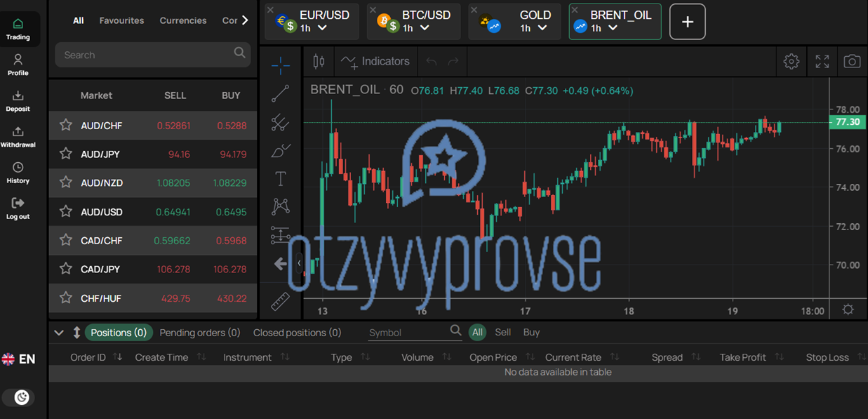868x419 pixels.
Task: Select the brush drawing tool
Action: pos(281,150)
